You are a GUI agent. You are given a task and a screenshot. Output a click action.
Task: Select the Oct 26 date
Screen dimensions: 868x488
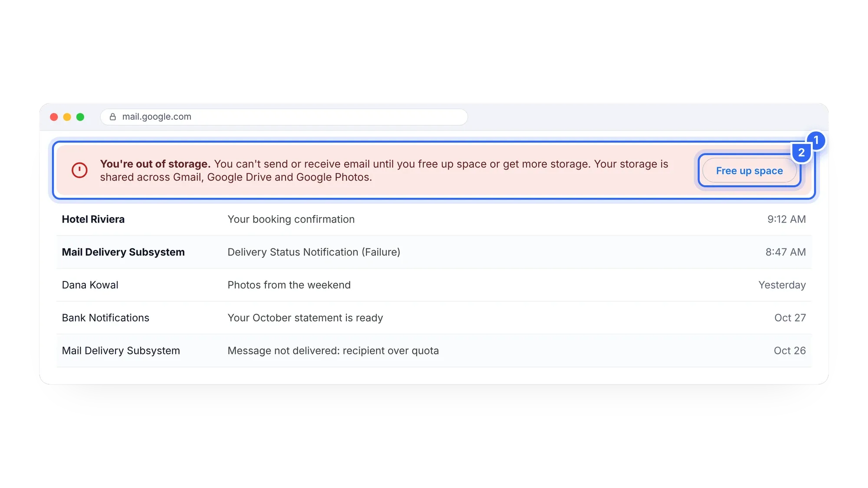tap(789, 350)
